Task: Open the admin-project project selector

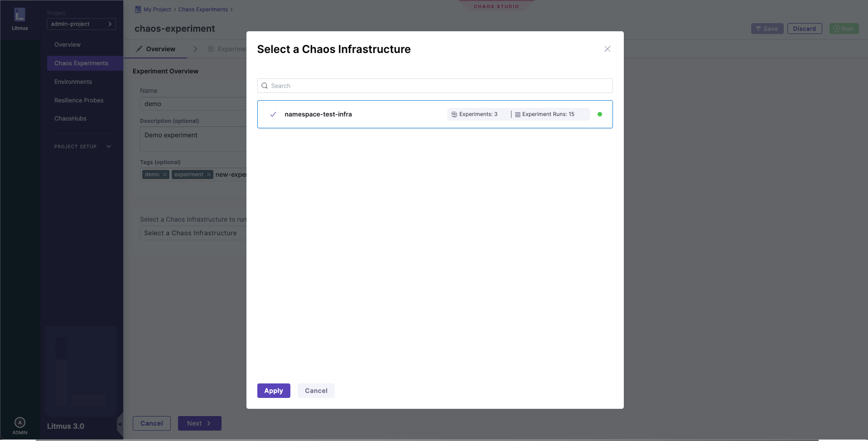Action: click(82, 24)
